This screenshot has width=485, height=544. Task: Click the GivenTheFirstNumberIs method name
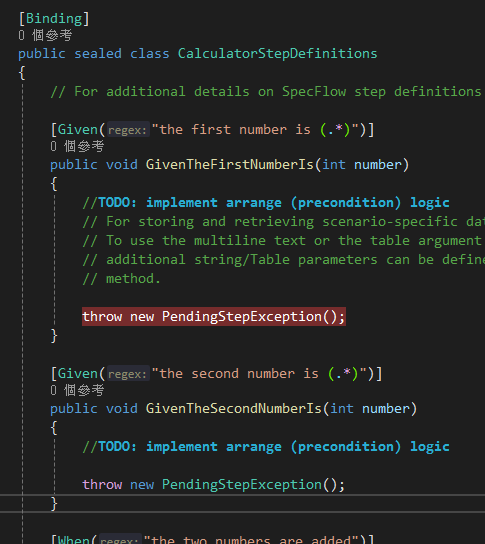coord(230,165)
